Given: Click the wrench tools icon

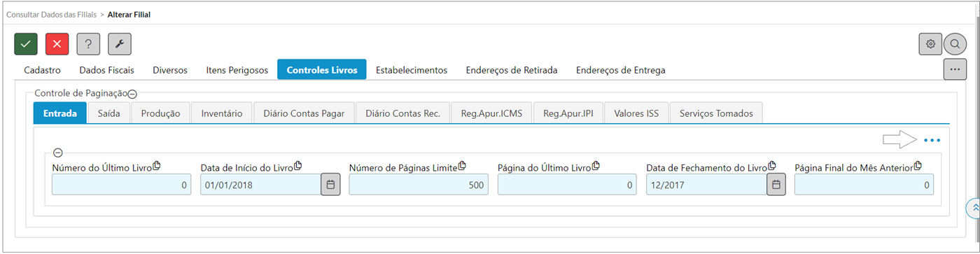Looking at the screenshot, I should 120,43.
